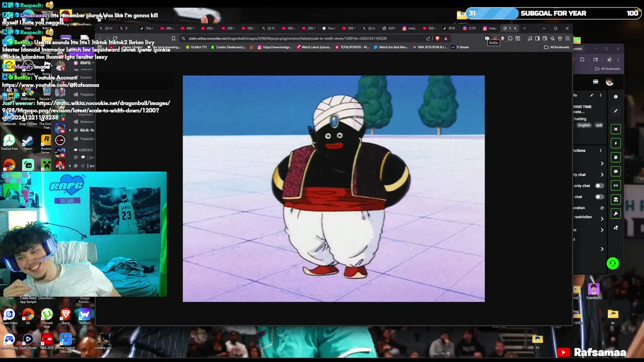Screen dimensions: 644x362
Task: Open the three-dot menu beside Actions
Action: [600, 150]
